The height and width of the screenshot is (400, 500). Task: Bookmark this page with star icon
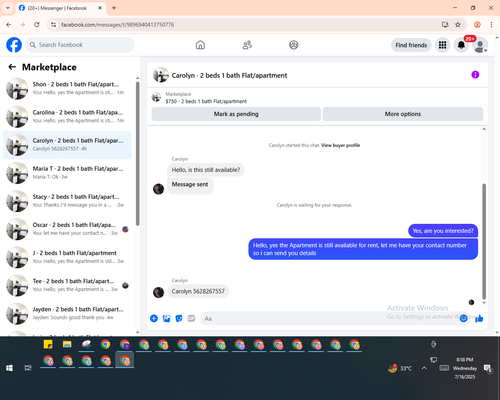coord(458,25)
